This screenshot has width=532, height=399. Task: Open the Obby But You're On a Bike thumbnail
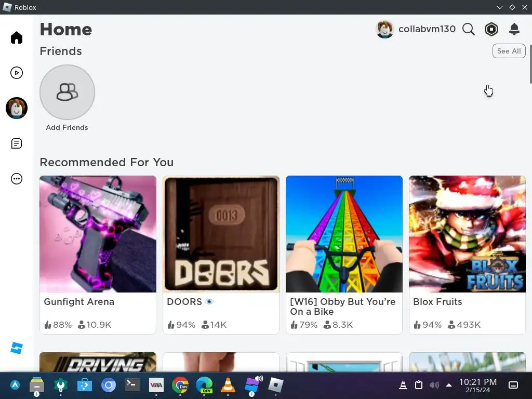tap(344, 234)
